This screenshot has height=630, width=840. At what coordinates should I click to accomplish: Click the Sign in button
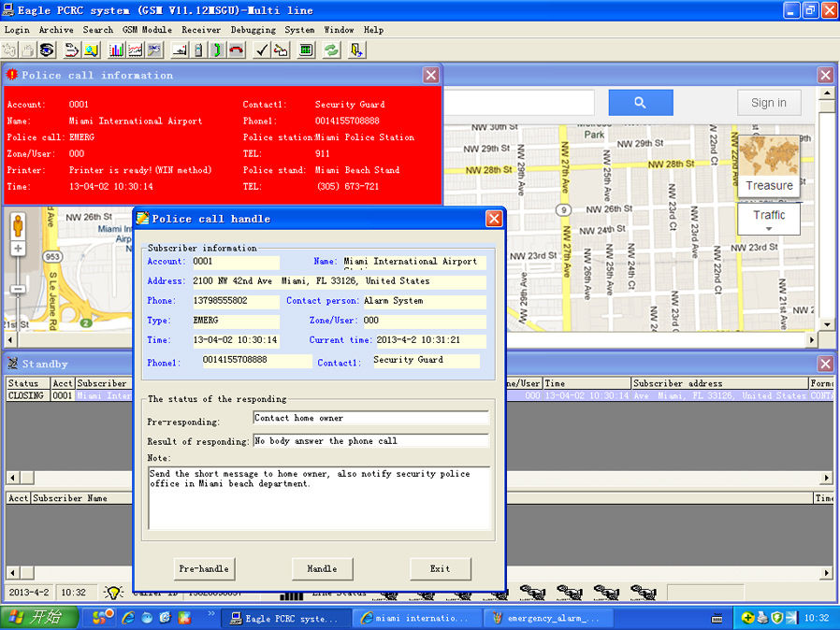(769, 102)
